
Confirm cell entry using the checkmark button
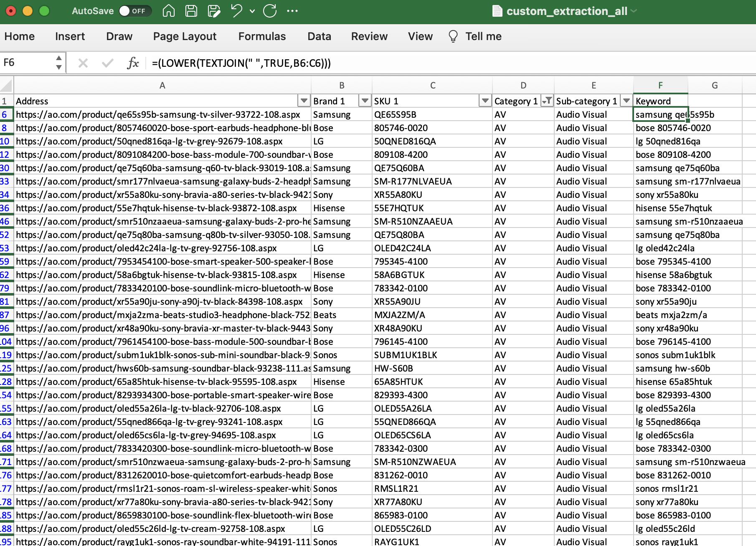(107, 63)
